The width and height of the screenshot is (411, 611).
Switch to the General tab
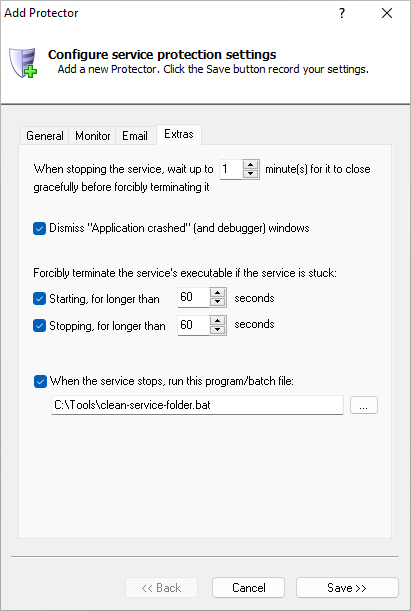(x=44, y=136)
